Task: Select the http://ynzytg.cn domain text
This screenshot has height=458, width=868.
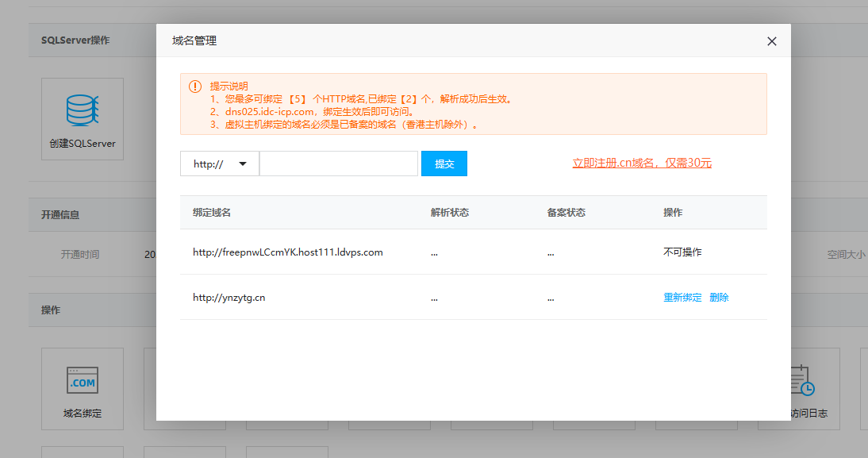Action: (229, 298)
